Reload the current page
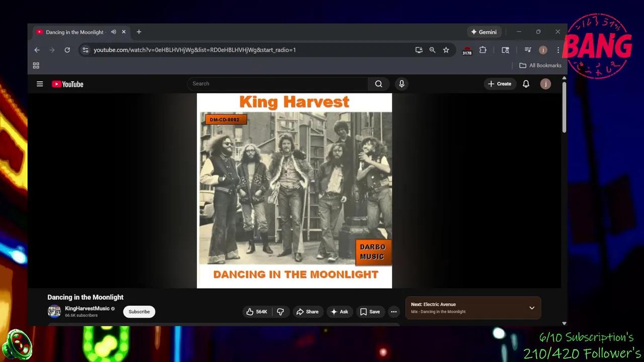Image resolution: width=644 pixels, height=362 pixels. click(67, 50)
